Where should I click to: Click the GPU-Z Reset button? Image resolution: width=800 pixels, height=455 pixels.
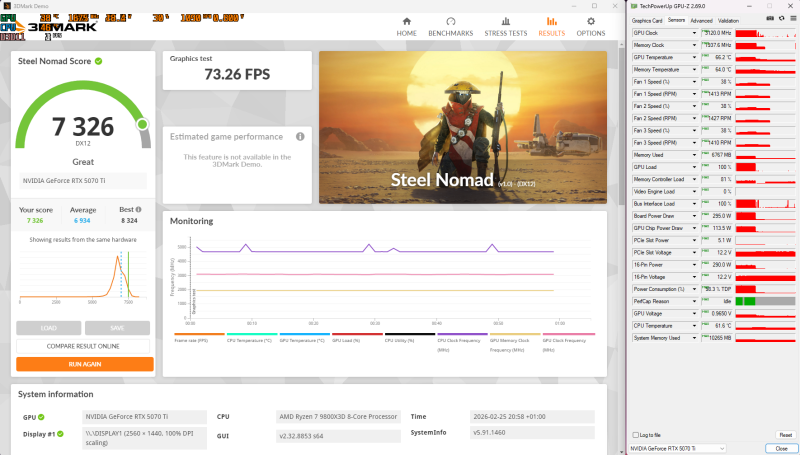(x=786, y=435)
